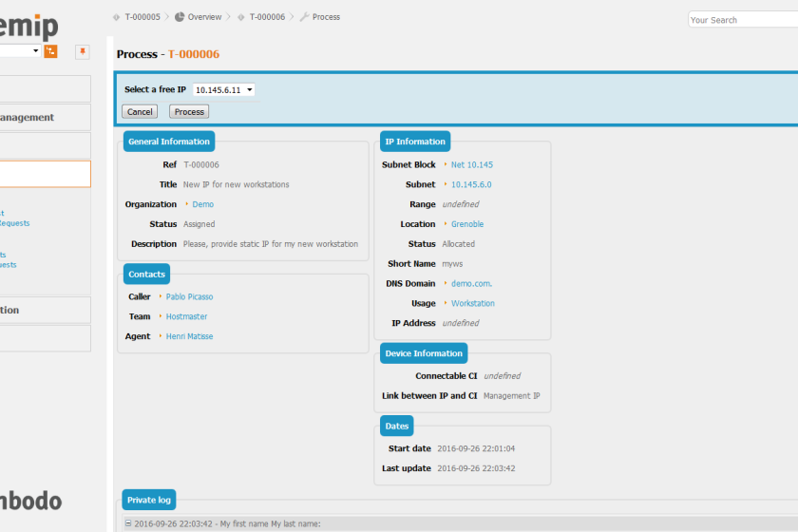Screen dimensions: 798x532
Task: Click the arrow icon beside demo.com.
Action: (446, 282)
